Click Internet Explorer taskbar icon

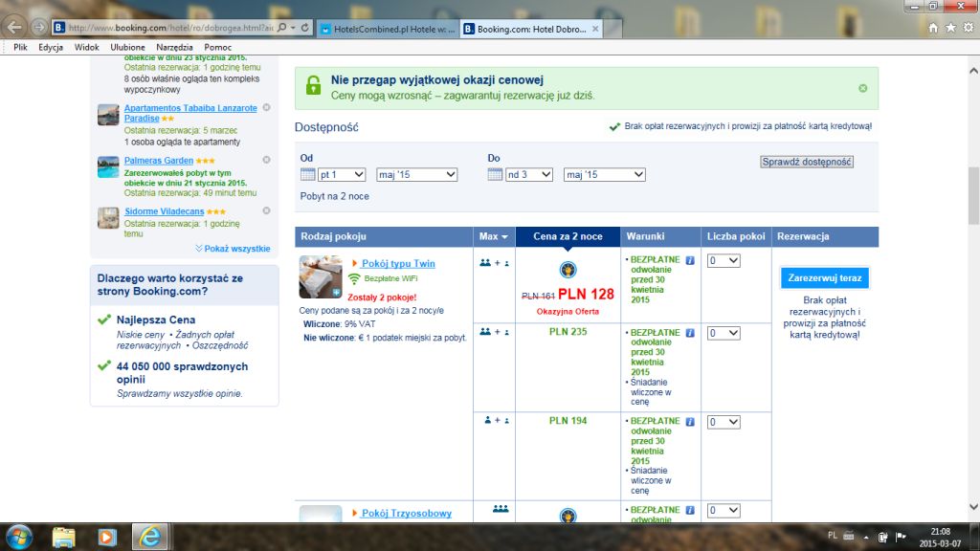[x=149, y=538]
